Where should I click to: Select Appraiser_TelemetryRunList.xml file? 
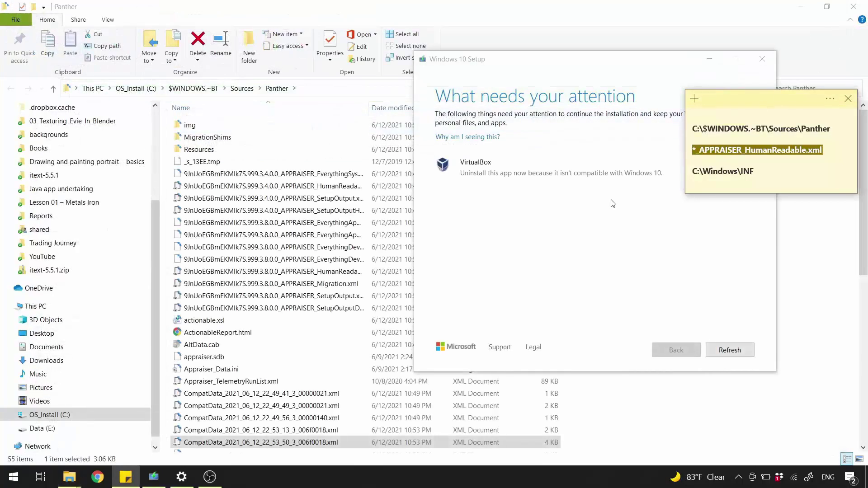pos(231,381)
